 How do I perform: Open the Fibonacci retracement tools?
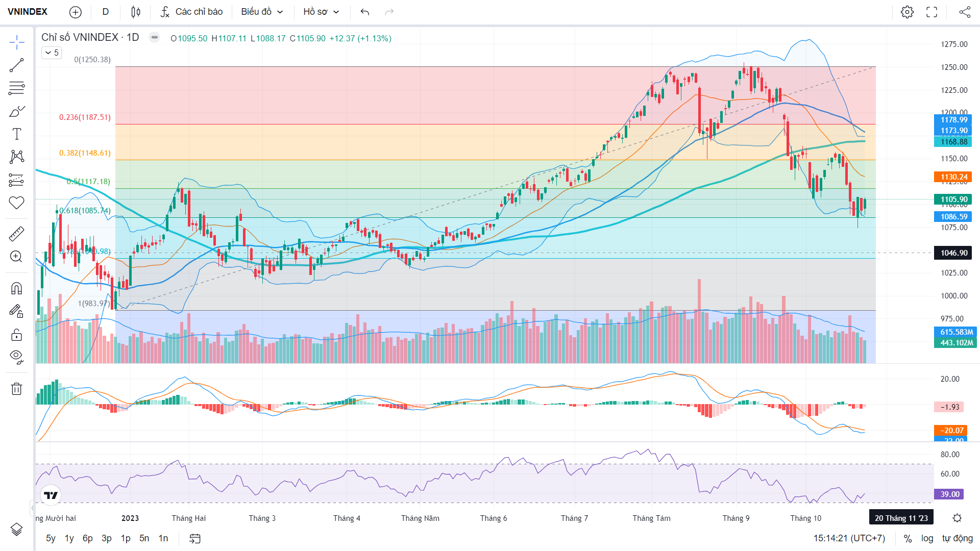point(17,88)
